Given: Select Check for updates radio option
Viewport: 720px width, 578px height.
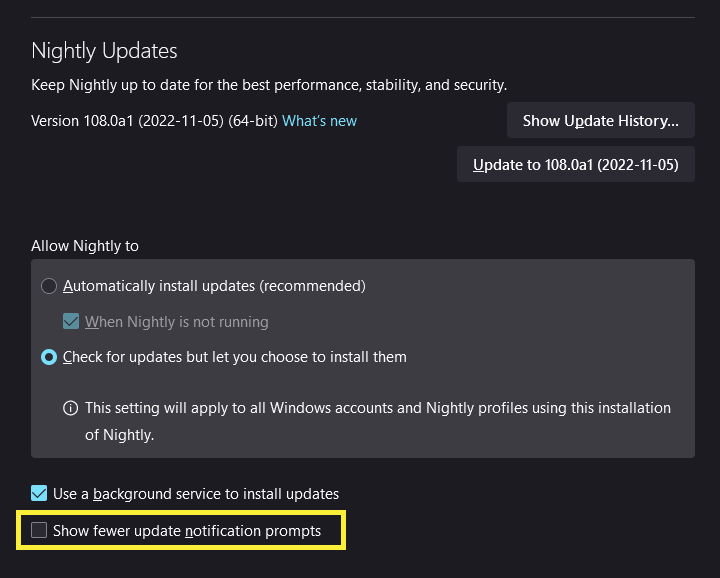Looking at the screenshot, I should point(49,357).
